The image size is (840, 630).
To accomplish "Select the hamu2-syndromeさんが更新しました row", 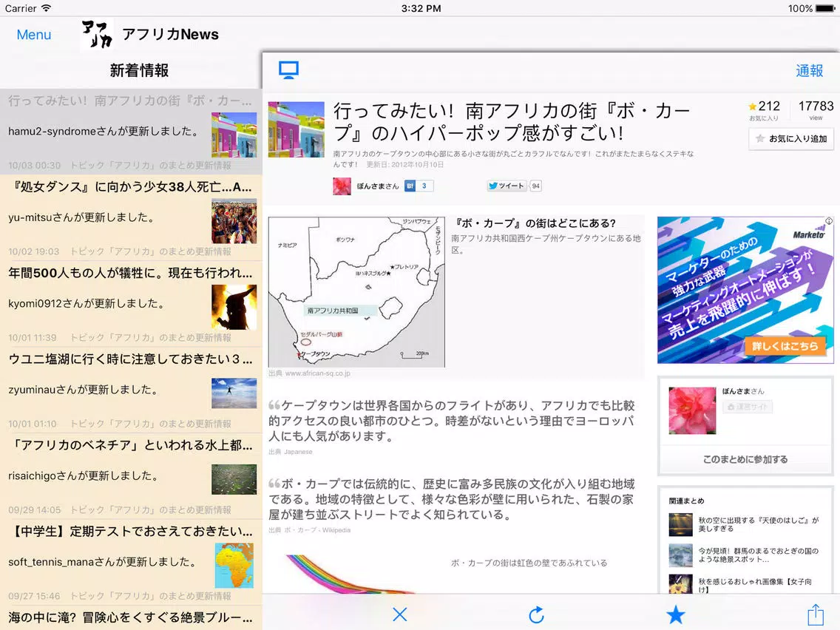I will tap(132, 132).
